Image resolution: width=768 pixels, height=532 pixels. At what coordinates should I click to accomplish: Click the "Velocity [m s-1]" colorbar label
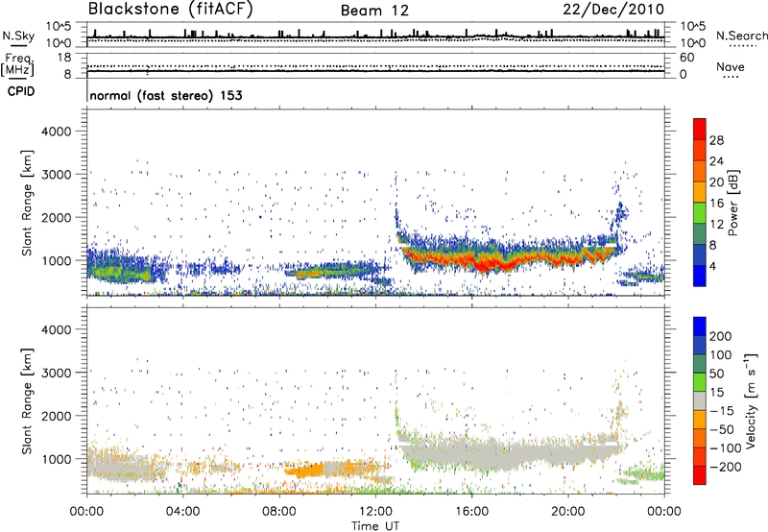751,400
